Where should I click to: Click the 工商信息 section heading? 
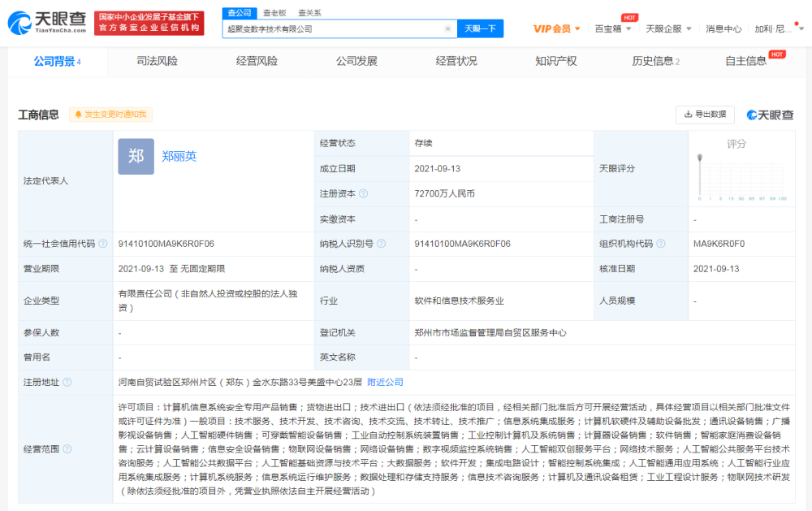pos(39,115)
